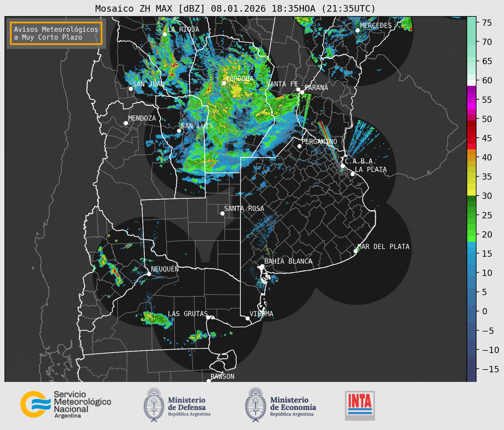Click the Mar del Plata marker
Viewport: 504px width, 430px height.
click(355, 251)
